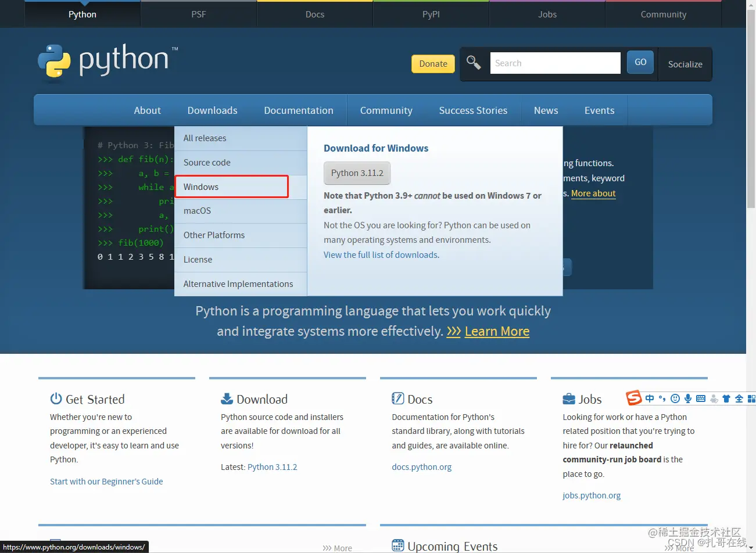The image size is (756, 553).
Task: Toggle the 全 full-width icon in Sogou bar
Action: [739, 398]
